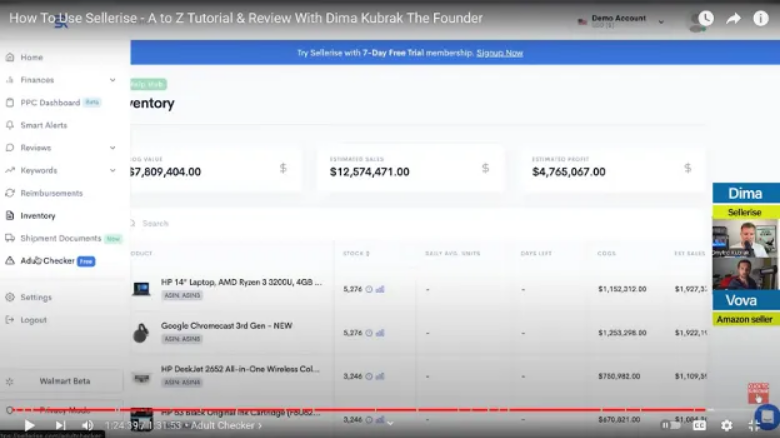780x438 pixels.
Task: Open the Demo Account dropdown
Action: tap(621, 21)
